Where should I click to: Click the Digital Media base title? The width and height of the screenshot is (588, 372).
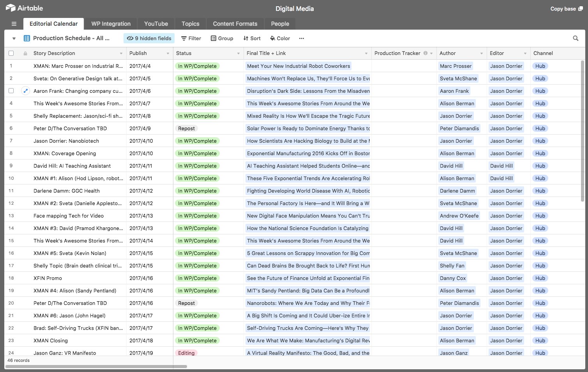[x=295, y=9]
